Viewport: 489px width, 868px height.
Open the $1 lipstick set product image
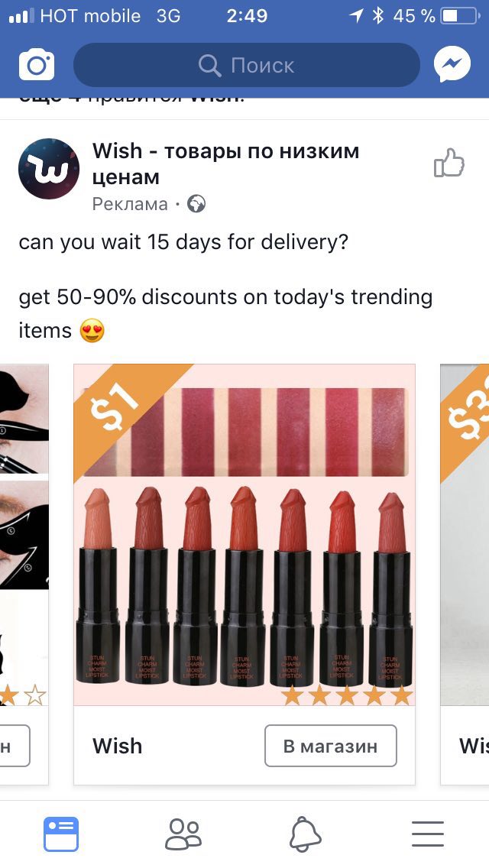(244, 535)
